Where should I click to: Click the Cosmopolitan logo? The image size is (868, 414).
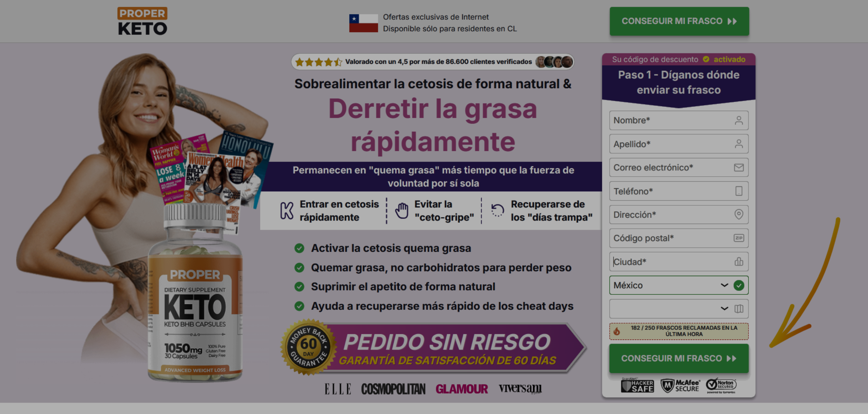(393, 389)
